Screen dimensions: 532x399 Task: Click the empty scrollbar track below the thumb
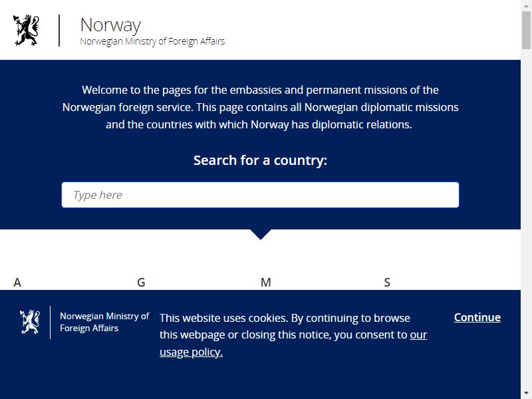tap(526, 217)
